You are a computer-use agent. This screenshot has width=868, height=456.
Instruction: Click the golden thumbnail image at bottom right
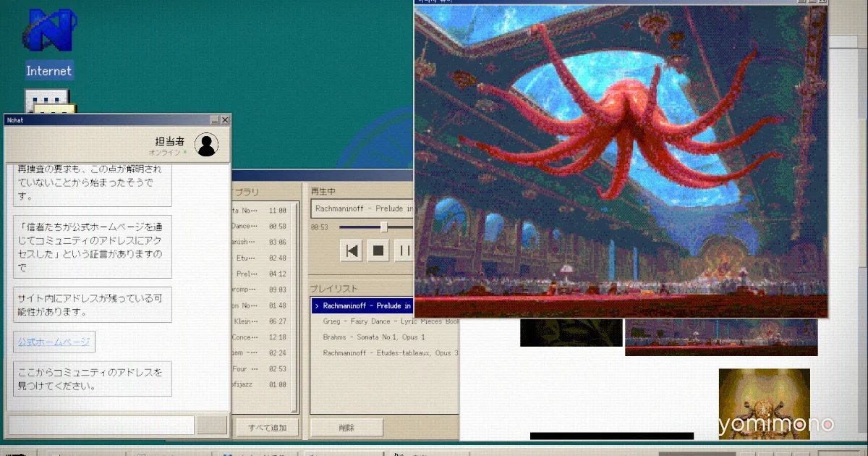pyautogui.click(x=764, y=404)
